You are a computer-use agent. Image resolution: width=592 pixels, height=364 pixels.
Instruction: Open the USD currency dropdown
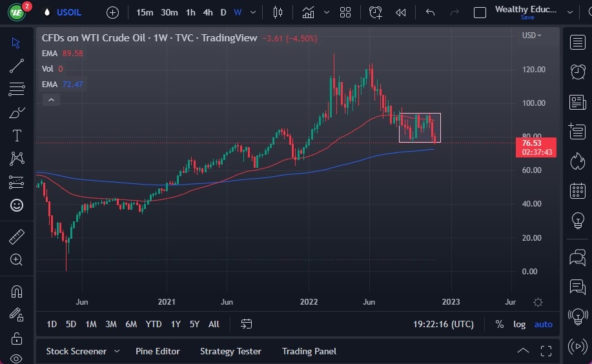(531, 35)
